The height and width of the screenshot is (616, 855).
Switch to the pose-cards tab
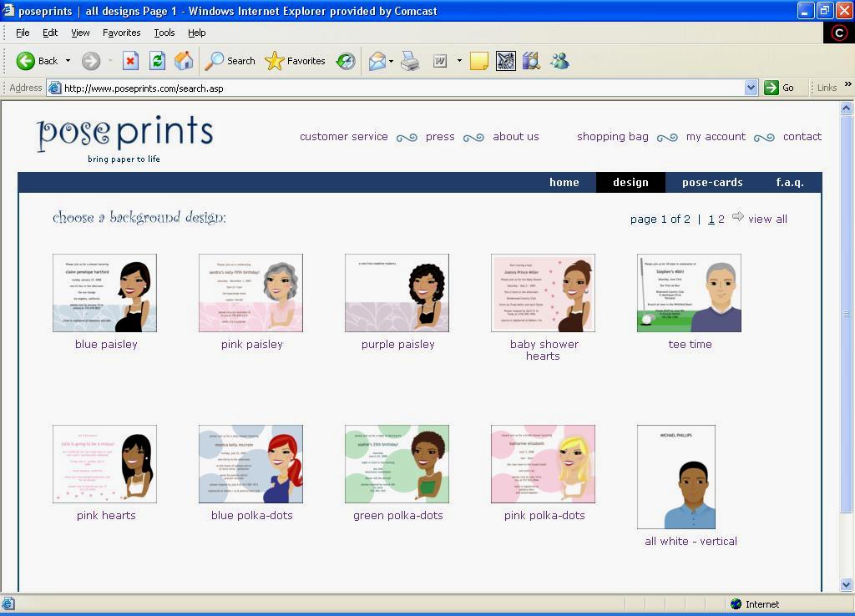coord(712,182)
